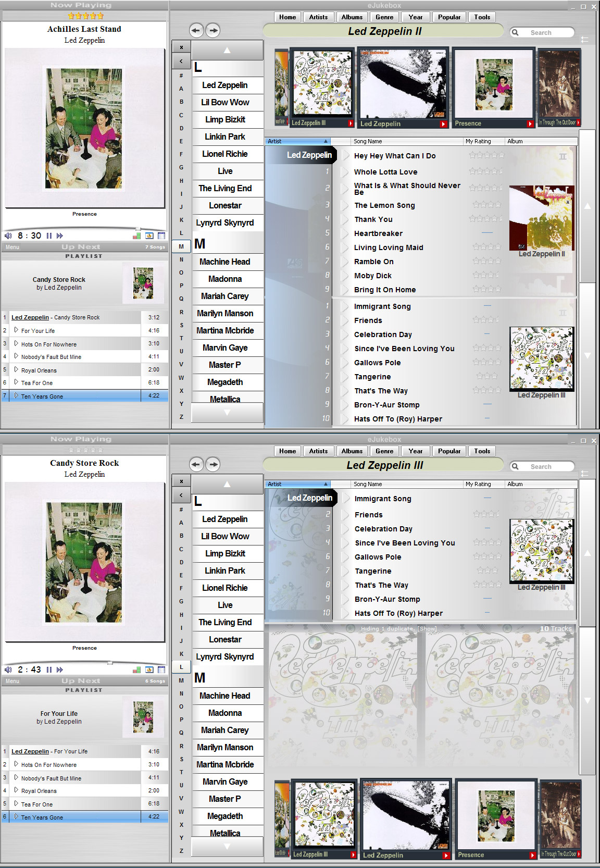Image resolution: width=600 pixels, height=868 pixels.
Task: Skip to next track in top window
Action: 60,235
